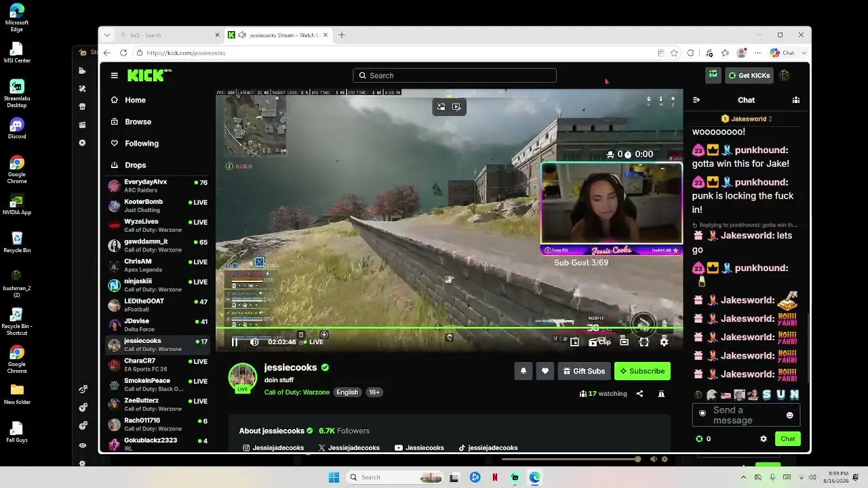Open Edge tab actions dropdown chevron
This screenshot has width=868, height=488.
pyautogui.click(x=106, y=35)
